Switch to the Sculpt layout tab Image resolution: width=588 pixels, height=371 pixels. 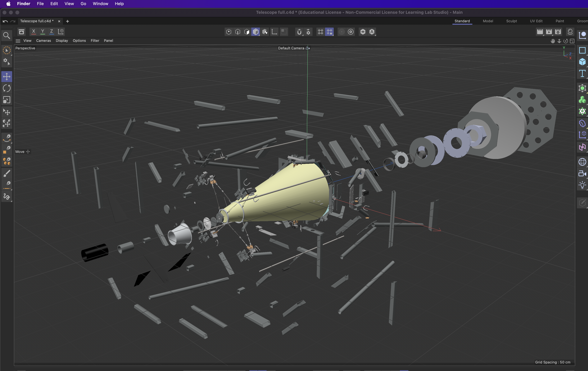click(511, 21)
